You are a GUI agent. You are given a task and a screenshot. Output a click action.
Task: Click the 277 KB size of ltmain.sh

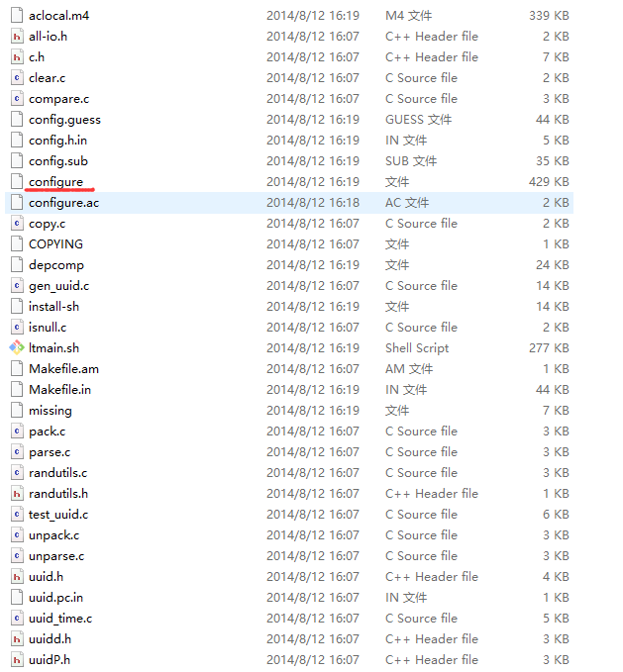pyautogui.click(x=549, y=348)
